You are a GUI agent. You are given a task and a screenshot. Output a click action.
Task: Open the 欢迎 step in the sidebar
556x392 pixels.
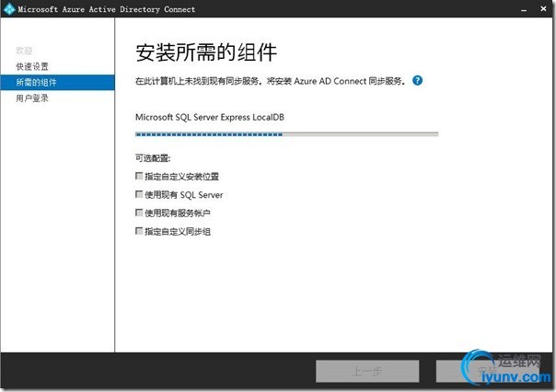pos(24,51)
